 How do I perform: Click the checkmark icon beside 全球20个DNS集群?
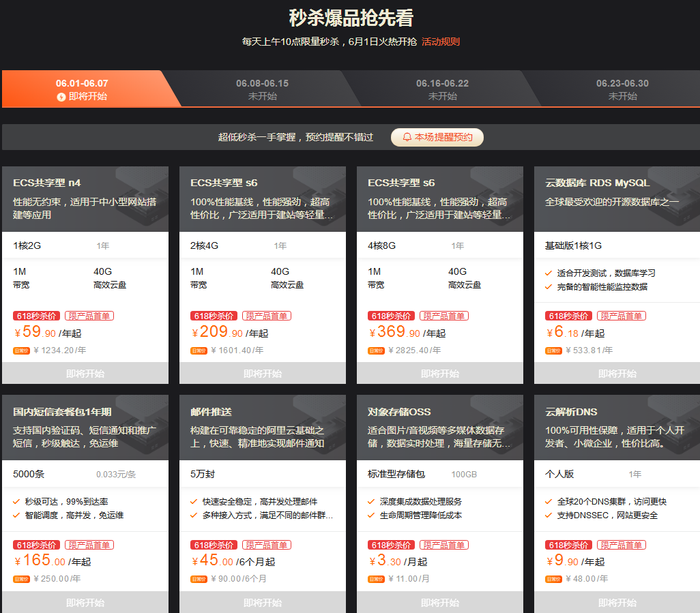(549, 502)
